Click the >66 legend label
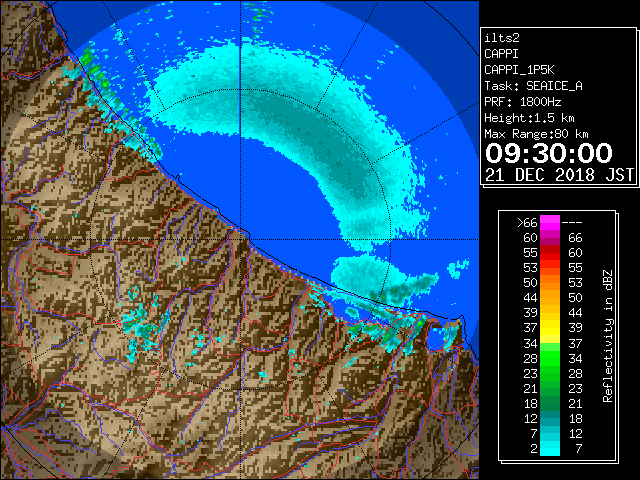The height and width of the screenshot is (480, 640). 527,223
